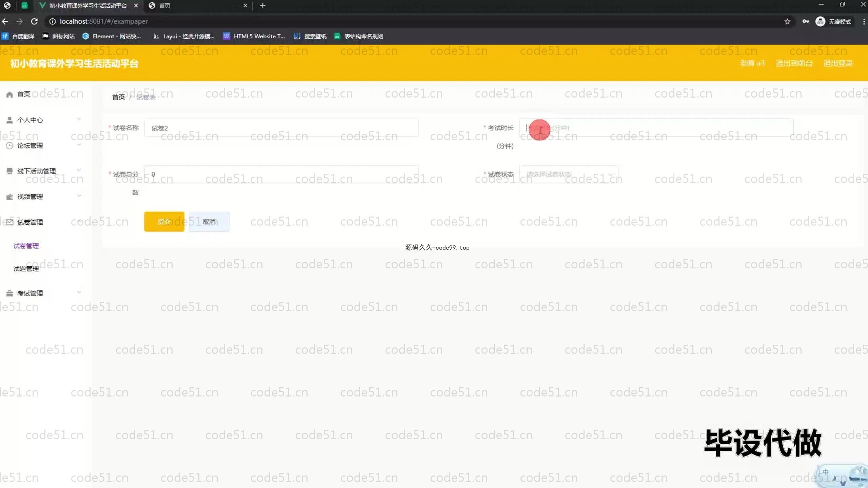The height and width of the screenshot is (488, 868).
Task: Switch to the 首页 browser tab
Action: click(198, 5)
